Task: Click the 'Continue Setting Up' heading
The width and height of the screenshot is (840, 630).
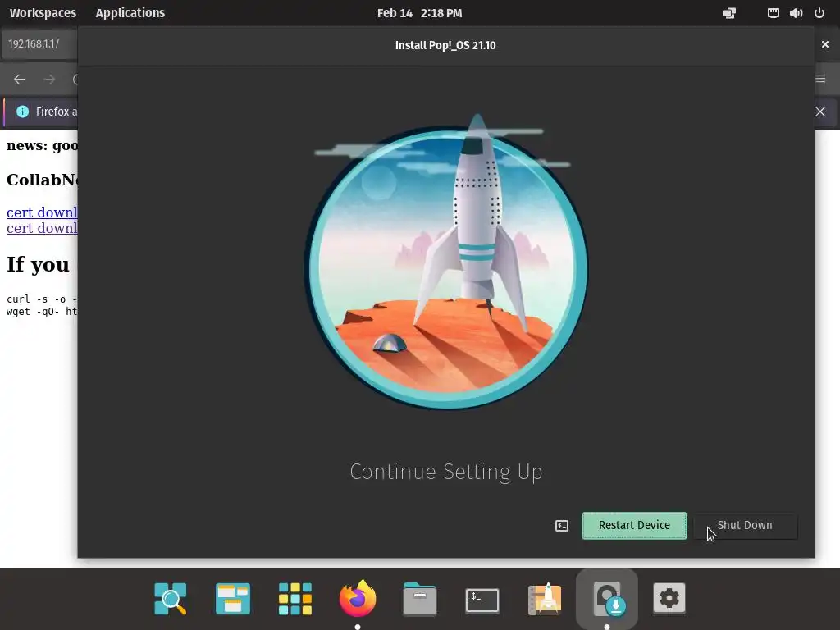Action: 446,472
